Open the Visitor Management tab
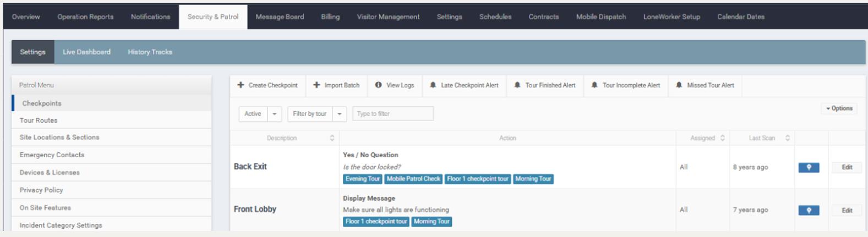This screenshot has height=237, width=868. (388, 17)
